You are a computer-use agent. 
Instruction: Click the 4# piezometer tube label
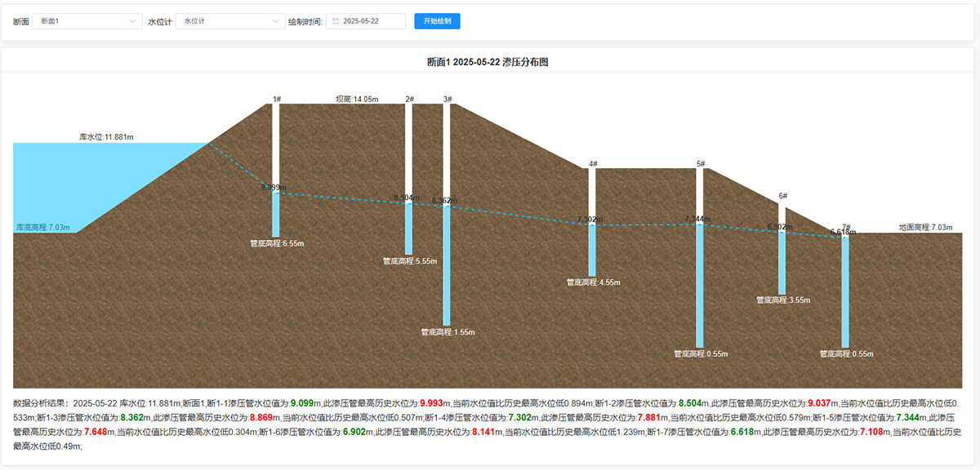click(x=594, y=164)
